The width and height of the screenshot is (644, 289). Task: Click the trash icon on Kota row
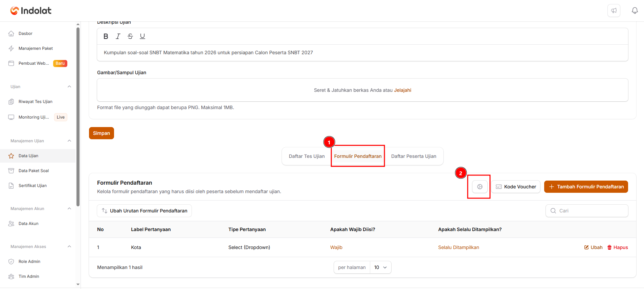609,247
